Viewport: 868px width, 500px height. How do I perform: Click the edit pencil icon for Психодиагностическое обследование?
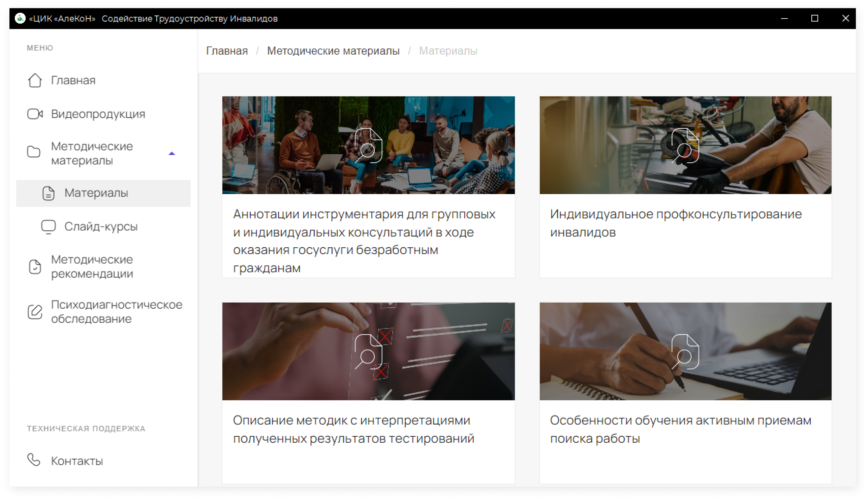35,312
